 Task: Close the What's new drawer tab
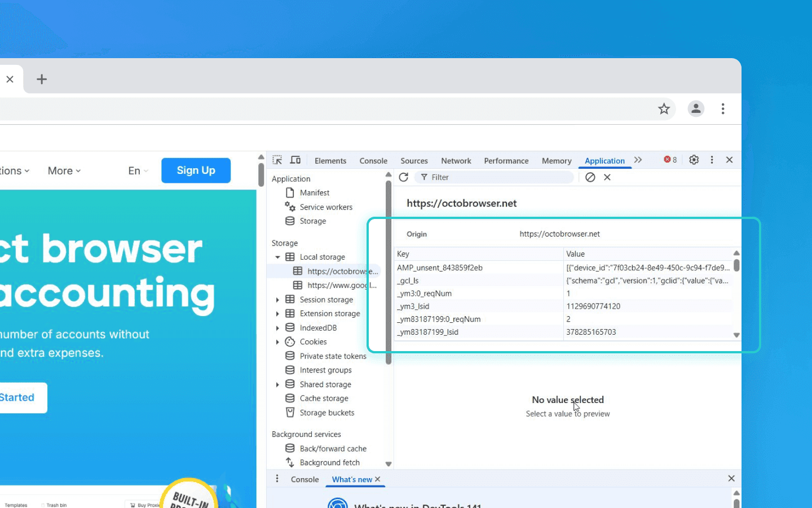click(x=378, y=479)
